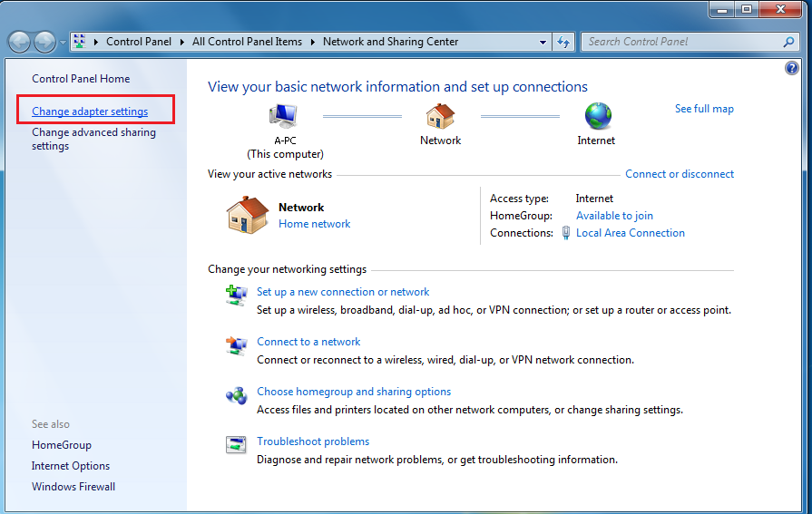This screenshot has height=514, width=812.
Task: Expand the address bar history dropdown
Action: pos(543,42)
